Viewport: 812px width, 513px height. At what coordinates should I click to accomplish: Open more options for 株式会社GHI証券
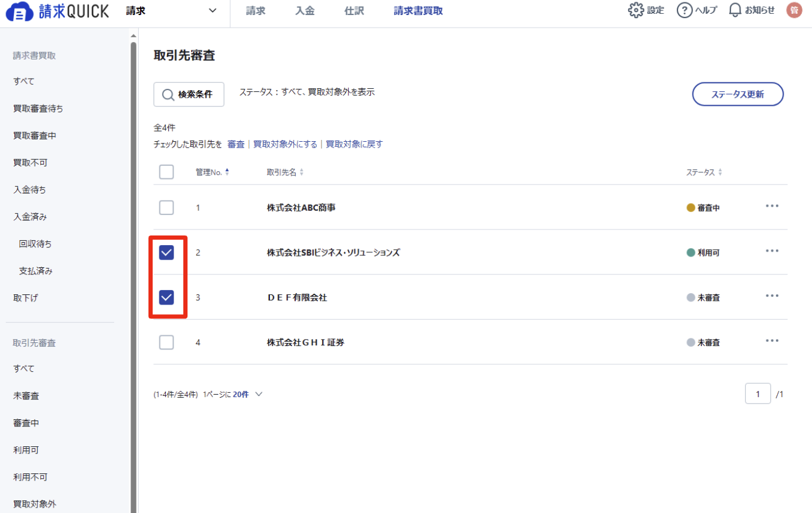[x=772, y=341]
